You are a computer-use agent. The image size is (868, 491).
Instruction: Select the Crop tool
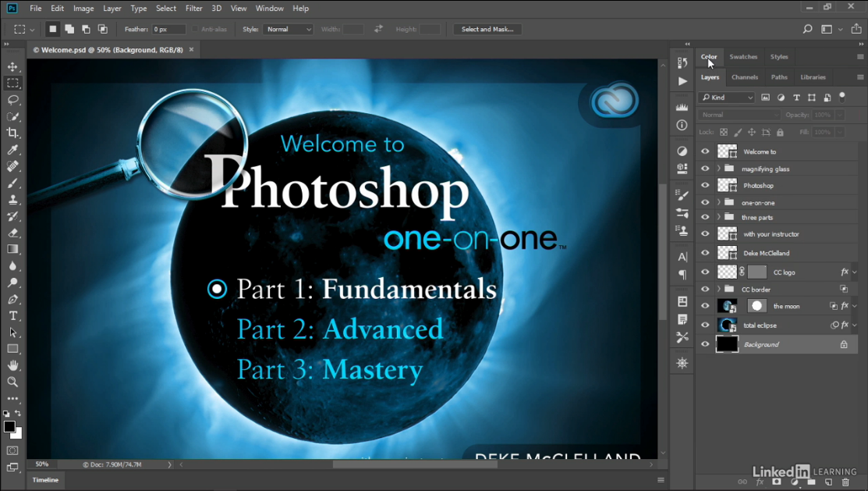[x=12, y=133]
